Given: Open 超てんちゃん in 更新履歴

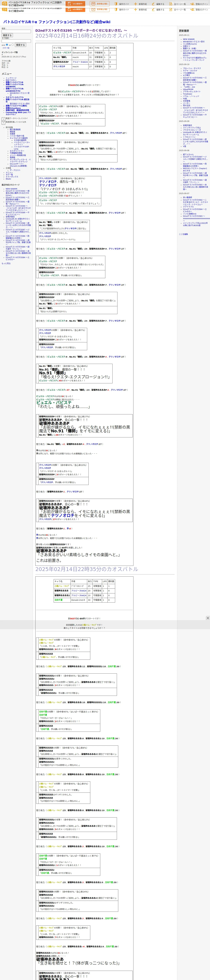Looking at the screenshot, I should (x=188, y=155).
